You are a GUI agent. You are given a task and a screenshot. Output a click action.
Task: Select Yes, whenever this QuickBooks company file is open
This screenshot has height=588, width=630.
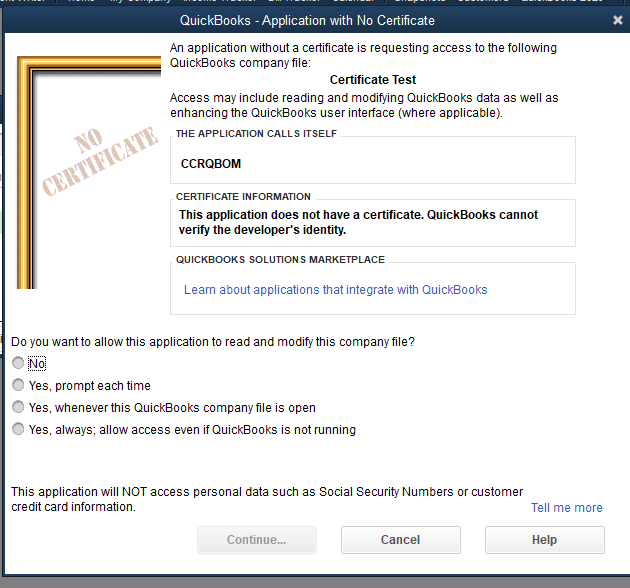pyautogui.click(x=18, y=407)
